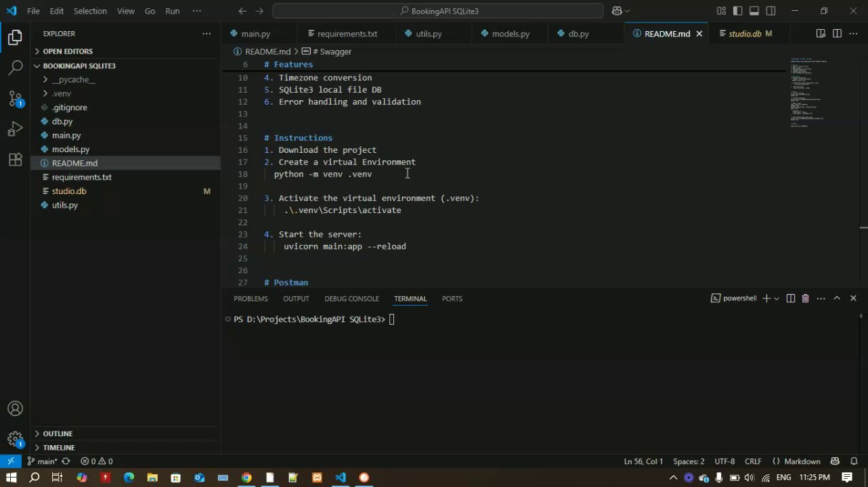The height and width of the screenshot is (487, 868).
Task: Expand the Outline section
Action: coord(125,434)
